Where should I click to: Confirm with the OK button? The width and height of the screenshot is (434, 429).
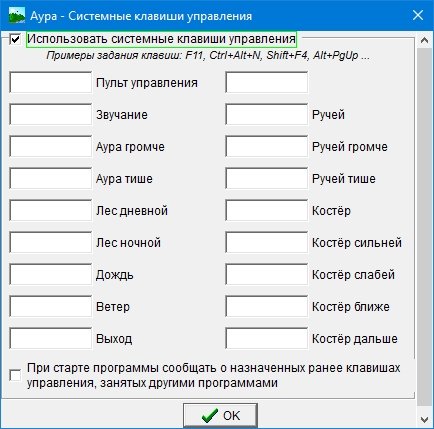(220, 416)
